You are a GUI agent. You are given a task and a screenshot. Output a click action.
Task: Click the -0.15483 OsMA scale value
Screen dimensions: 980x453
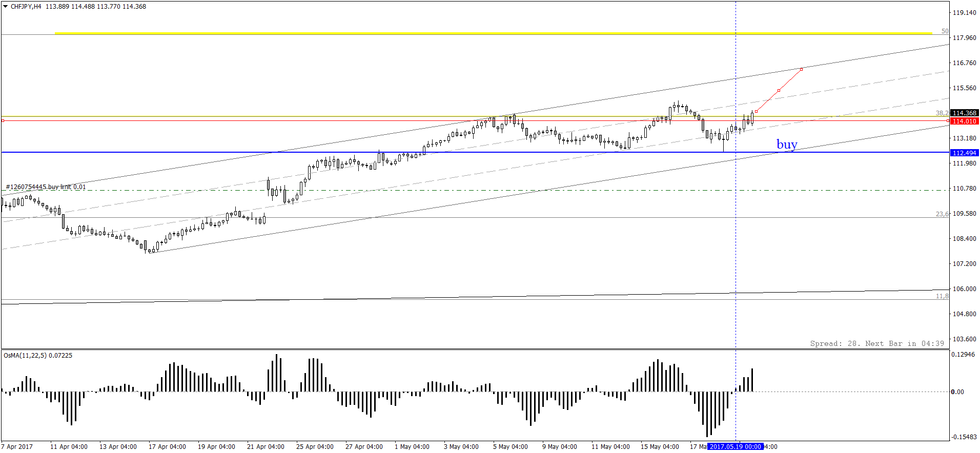964,437
